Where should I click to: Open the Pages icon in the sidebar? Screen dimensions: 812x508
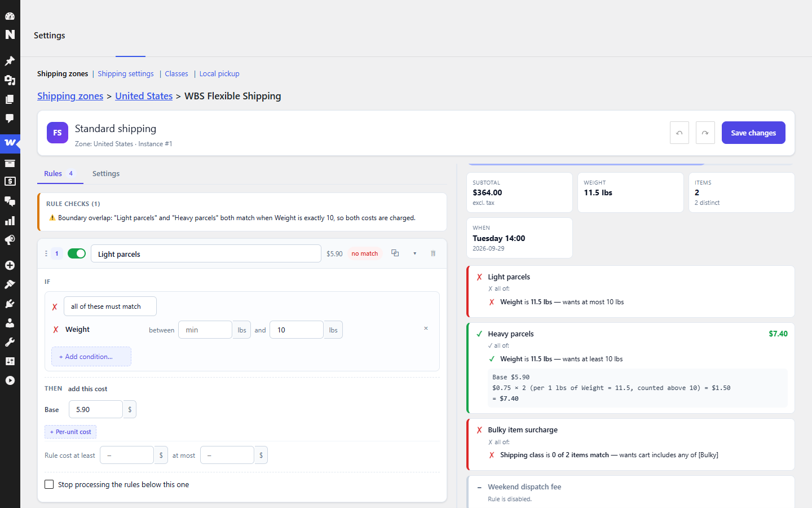tap(10, 99)
